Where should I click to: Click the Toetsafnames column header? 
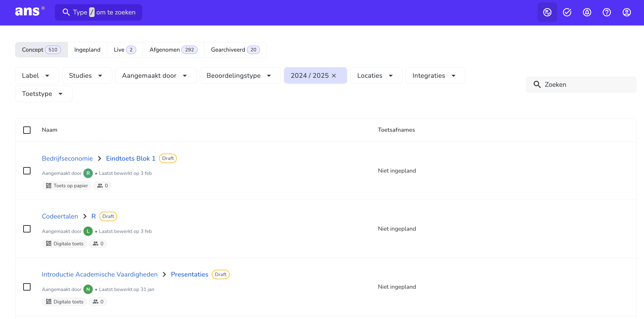pos(396,130)
